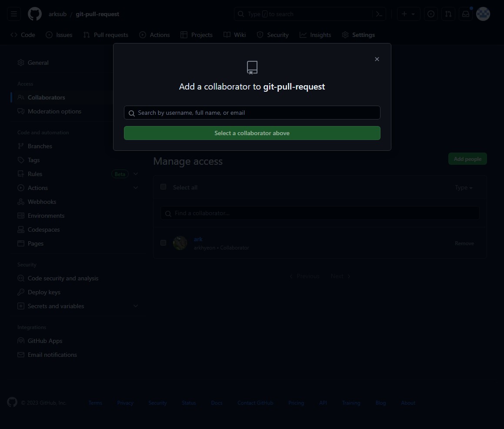This screenshot has width=504, height=429.
Task: Open Rules settings
Action: pos(35,174)
